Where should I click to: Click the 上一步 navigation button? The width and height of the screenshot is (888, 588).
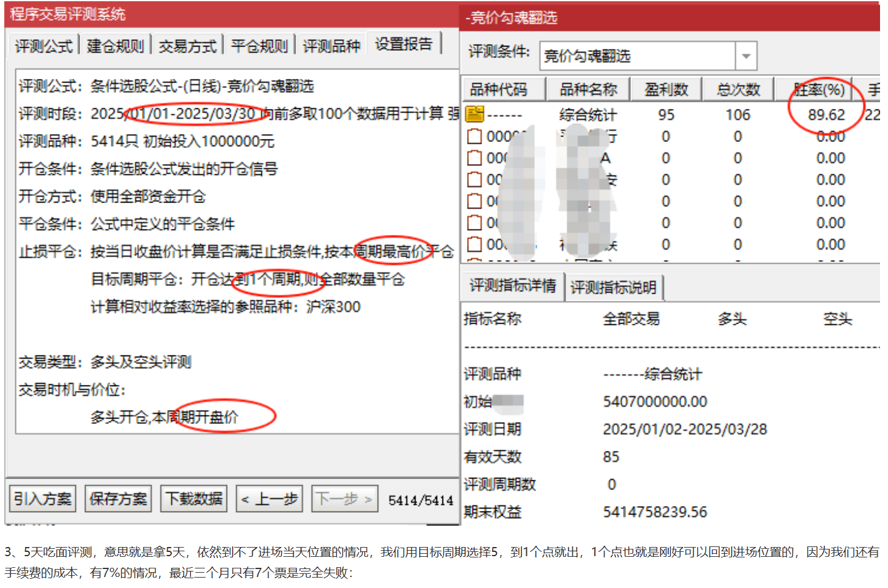tap(269, 498)
